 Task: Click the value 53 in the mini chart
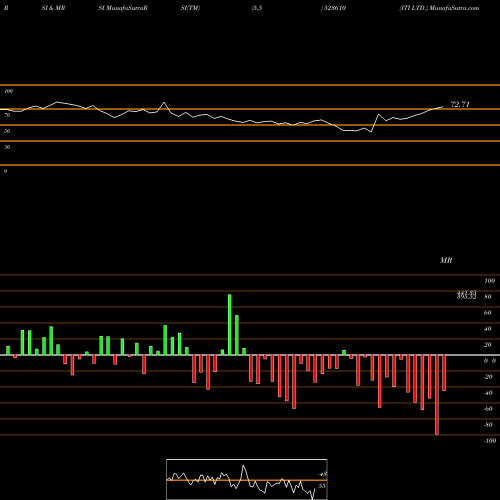tap(322, 486)
